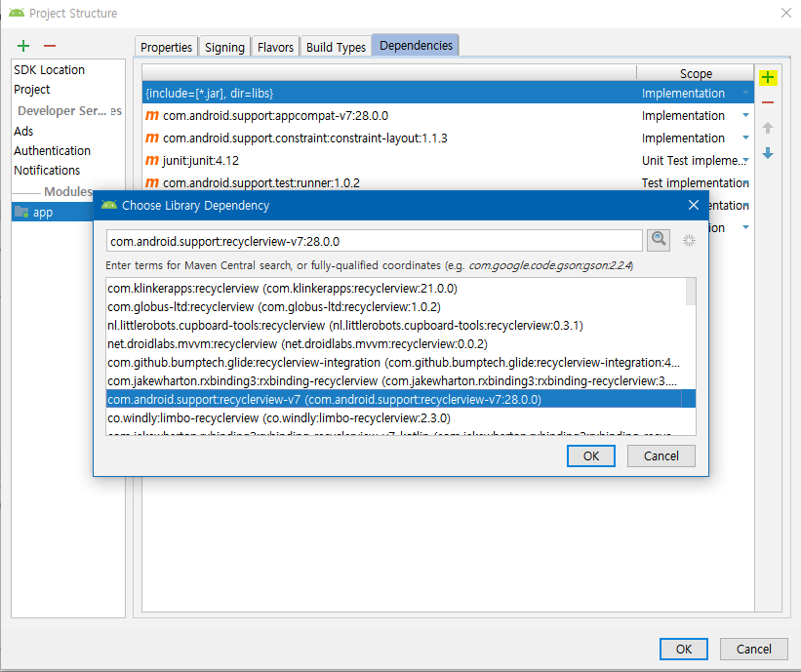This screenshot has height=672, width=801.
Task: Switch to the Build Types tab
Action: pyautogui.click(x=337, y=47)
